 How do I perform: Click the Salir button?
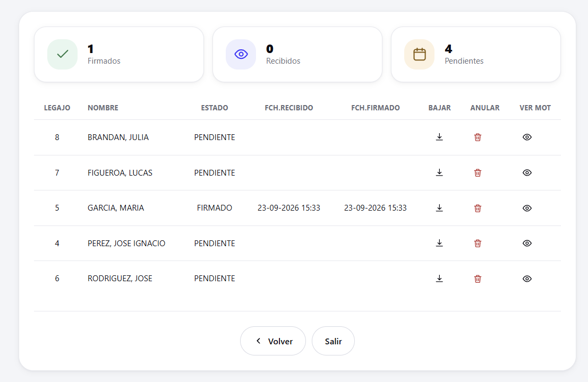[x=333, y=341]
